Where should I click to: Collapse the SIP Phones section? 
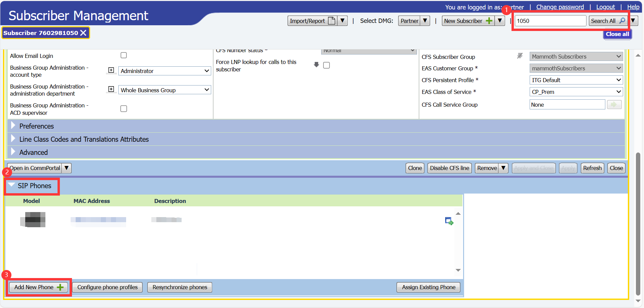(x=12, y=185)
